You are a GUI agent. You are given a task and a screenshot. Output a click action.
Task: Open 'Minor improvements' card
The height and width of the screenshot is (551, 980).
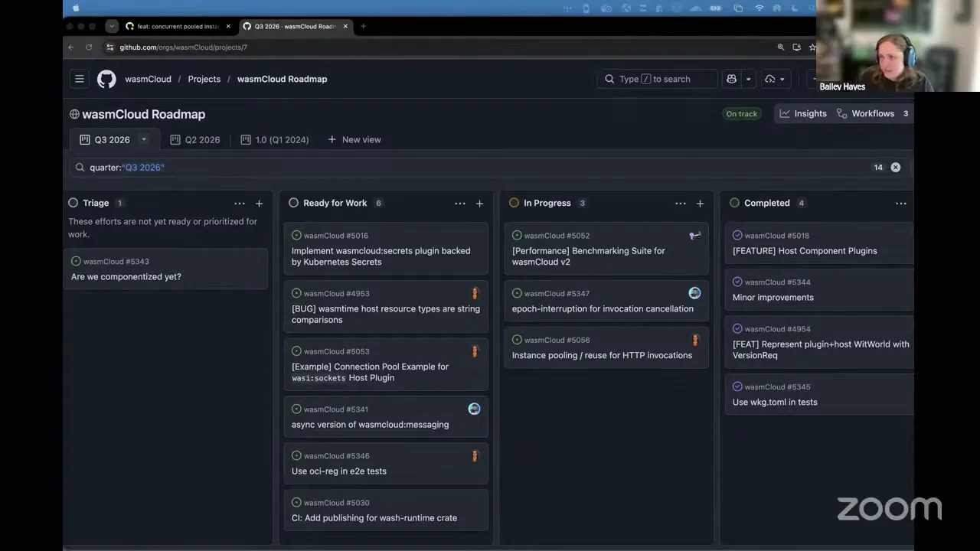[x=773, y=298]
